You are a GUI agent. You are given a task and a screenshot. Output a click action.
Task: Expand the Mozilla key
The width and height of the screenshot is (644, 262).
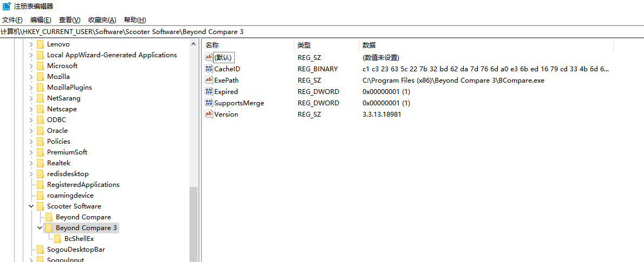click(31, 77)
